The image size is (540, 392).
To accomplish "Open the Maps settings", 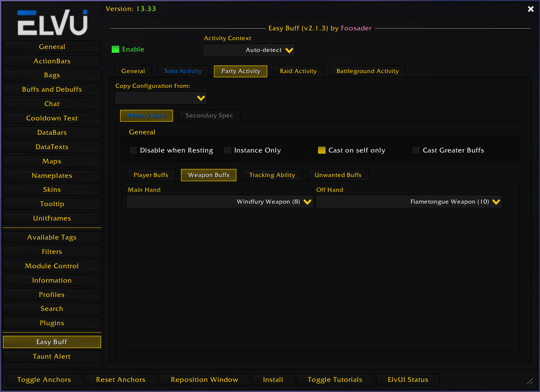I will coord(52,161).
